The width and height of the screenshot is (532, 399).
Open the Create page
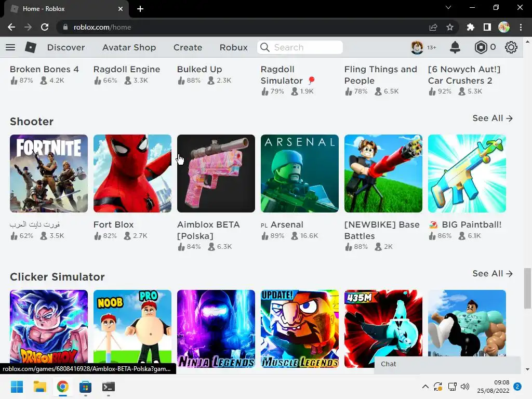tap(188, 47)
